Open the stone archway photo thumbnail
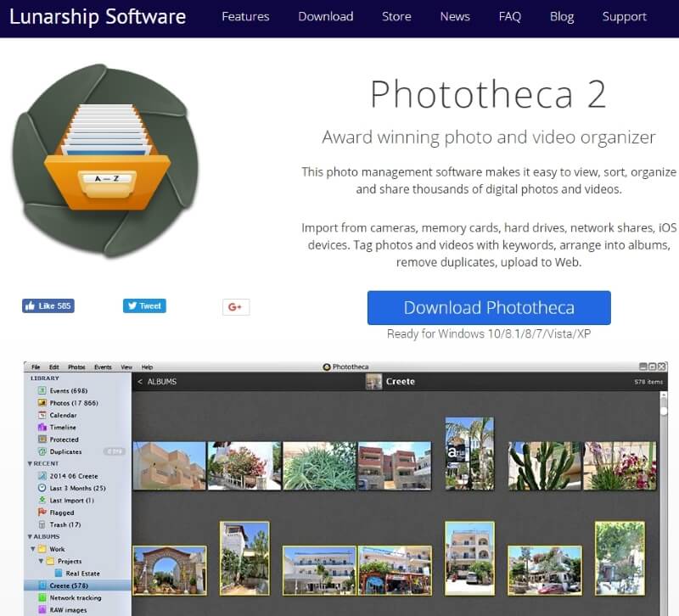Image resolution: width=679 pixels, height=616 pixels. point(170,570)
